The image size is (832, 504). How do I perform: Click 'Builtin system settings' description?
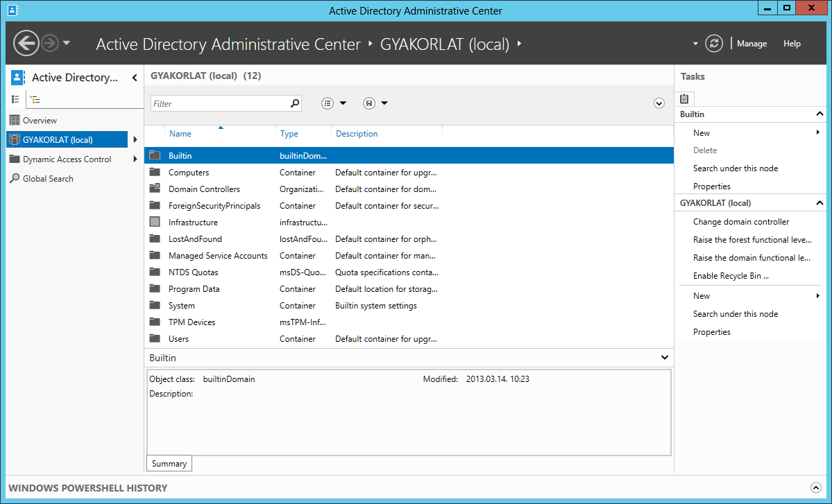click(376, 306)
